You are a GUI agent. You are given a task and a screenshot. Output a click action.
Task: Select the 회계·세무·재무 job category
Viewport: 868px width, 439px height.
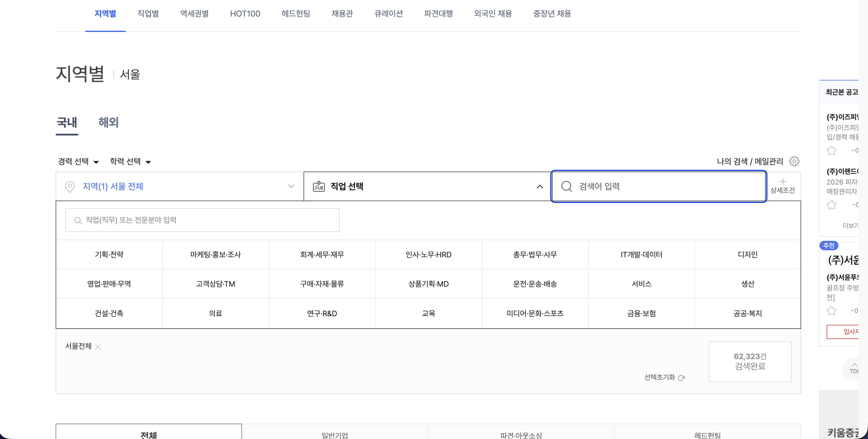(322, 255)
